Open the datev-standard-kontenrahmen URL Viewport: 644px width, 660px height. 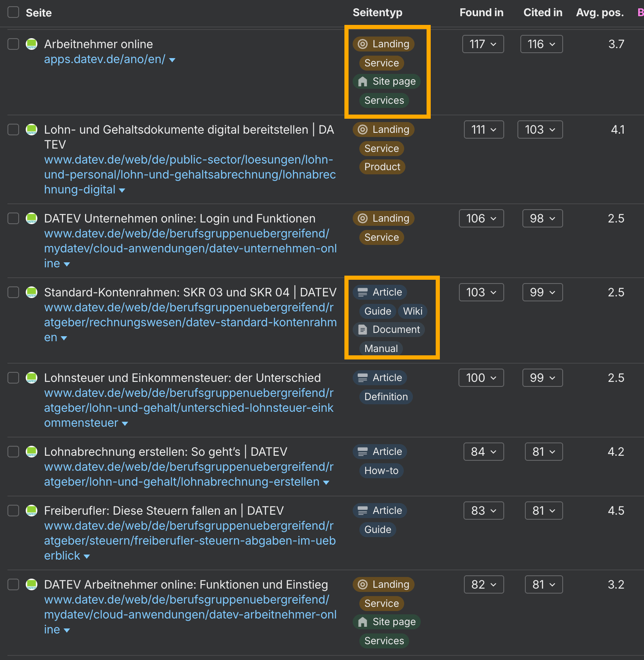click(190, 323)
